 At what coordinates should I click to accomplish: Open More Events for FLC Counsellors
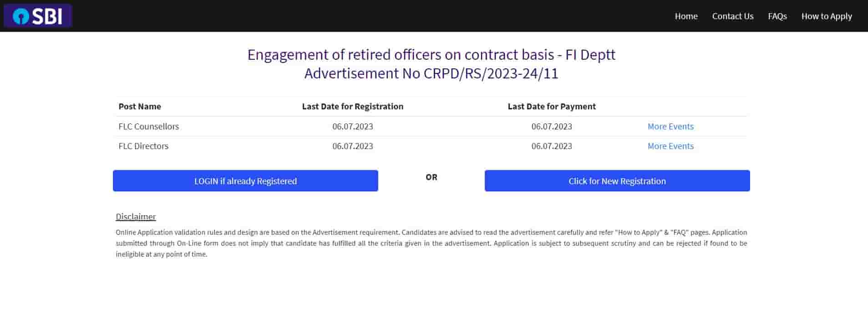(670, 126)
